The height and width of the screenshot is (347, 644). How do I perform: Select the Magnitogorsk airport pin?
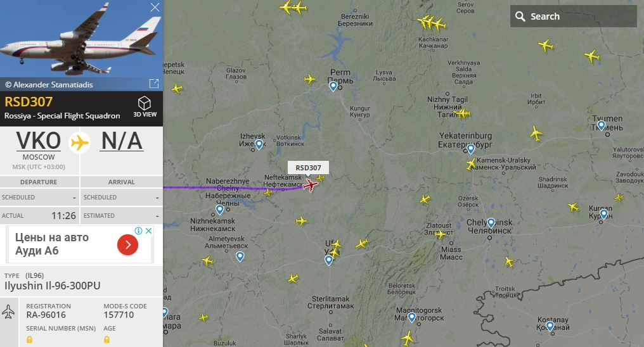click(412, 317)
